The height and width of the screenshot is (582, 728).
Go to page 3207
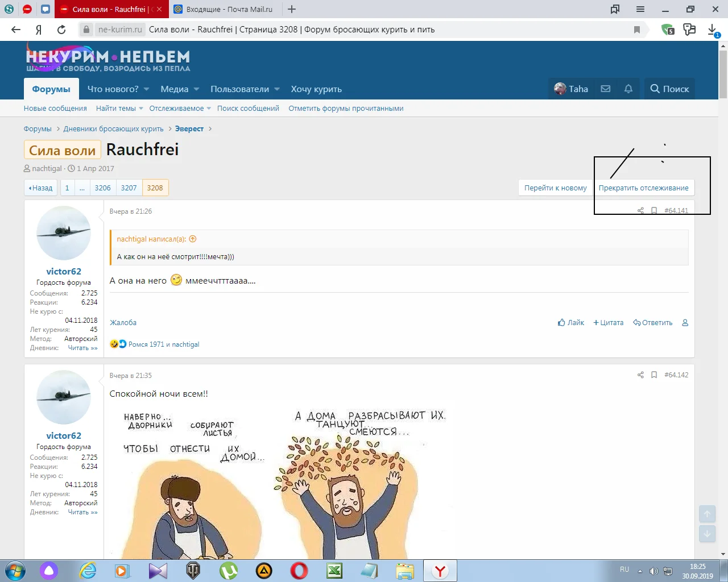pyautogui.click(x=129, y=188)
